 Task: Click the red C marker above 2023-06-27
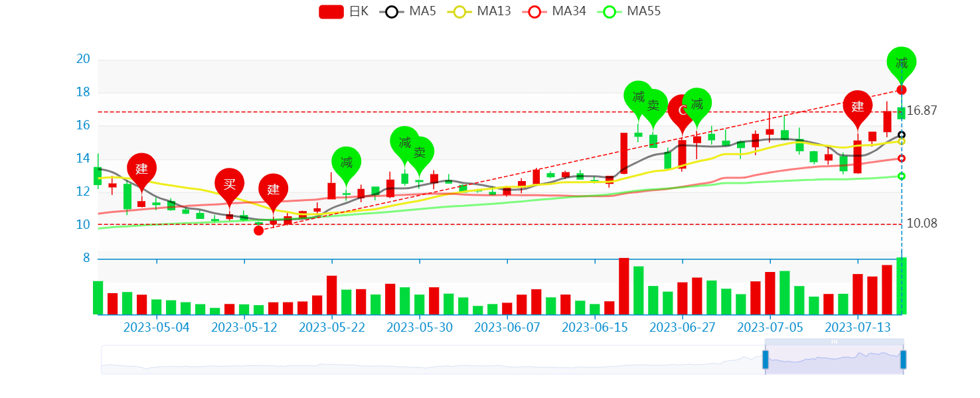682,110
